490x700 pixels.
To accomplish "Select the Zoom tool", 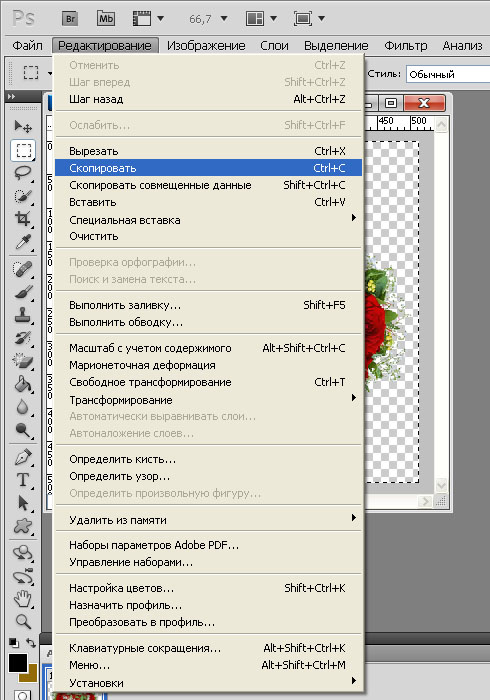I will point(23,621).
